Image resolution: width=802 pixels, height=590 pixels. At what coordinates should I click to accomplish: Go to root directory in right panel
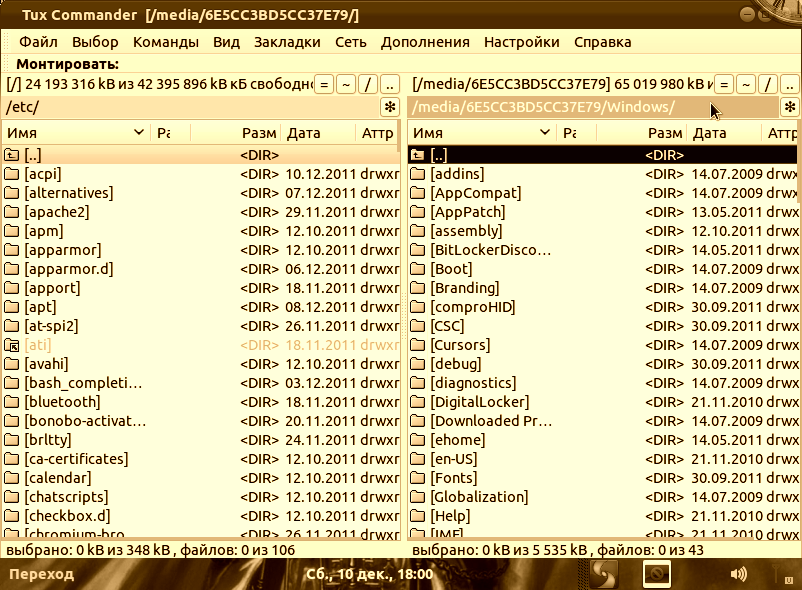pos(768,84)
